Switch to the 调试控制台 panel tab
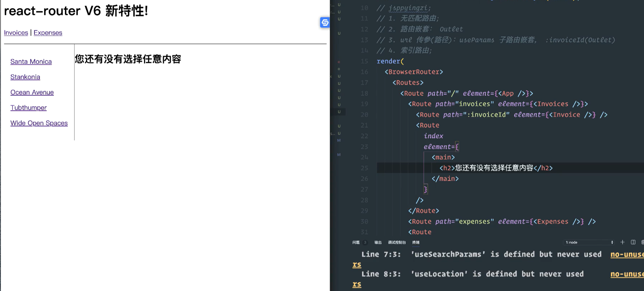The height and width of the screenshot is (291, 644). pyautogui.click(x=397, y=242)
